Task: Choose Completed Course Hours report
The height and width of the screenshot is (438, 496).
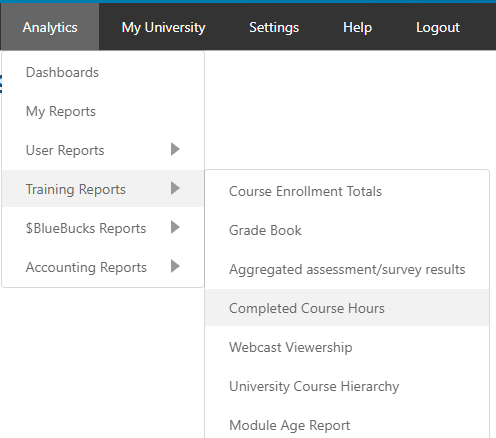Action: [347, 308]
